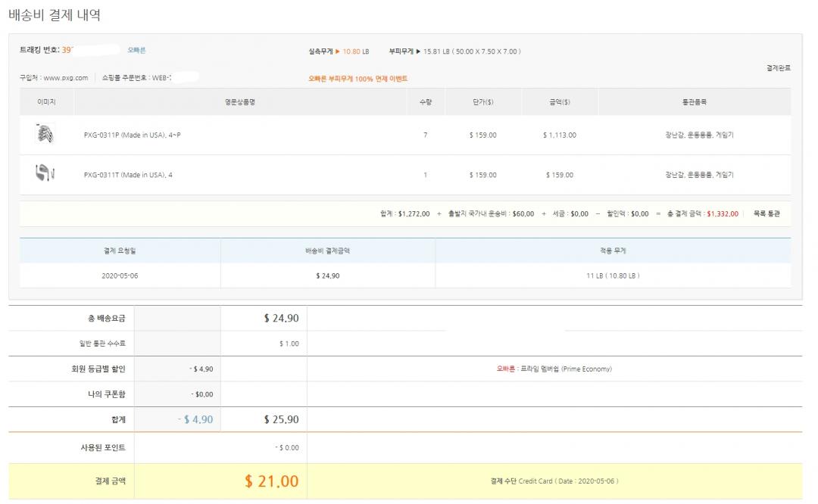
Task: Click the arrow icon beside 실측무게
Action: [x=338, y=51]
